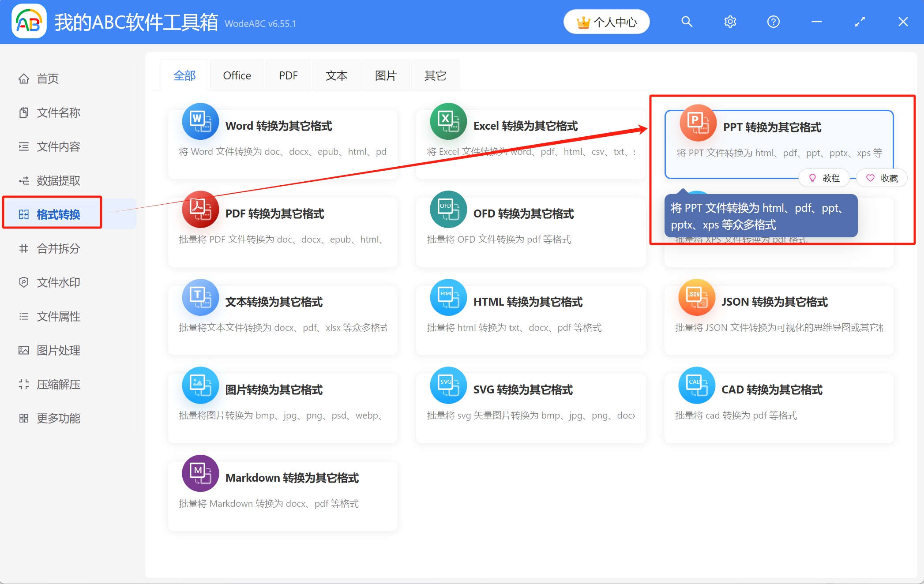The width and height of the screenshot is (924, 584).
Task: Open the 首页 home page in the sidebar
Action: pyautogui.click(x=48, y=79)
